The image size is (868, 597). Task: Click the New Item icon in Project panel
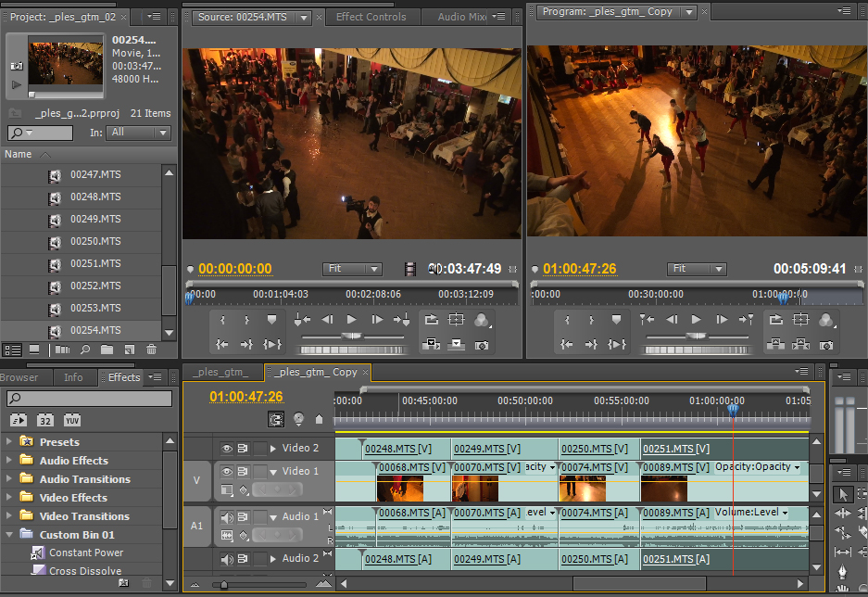coord(129,350)
